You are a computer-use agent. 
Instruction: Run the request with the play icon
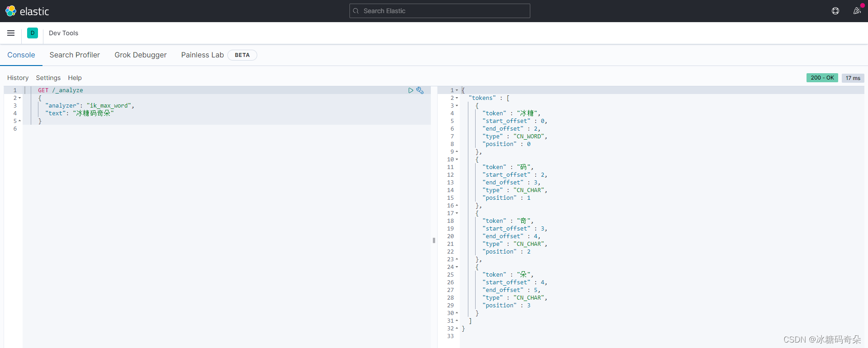coord(410,90)
